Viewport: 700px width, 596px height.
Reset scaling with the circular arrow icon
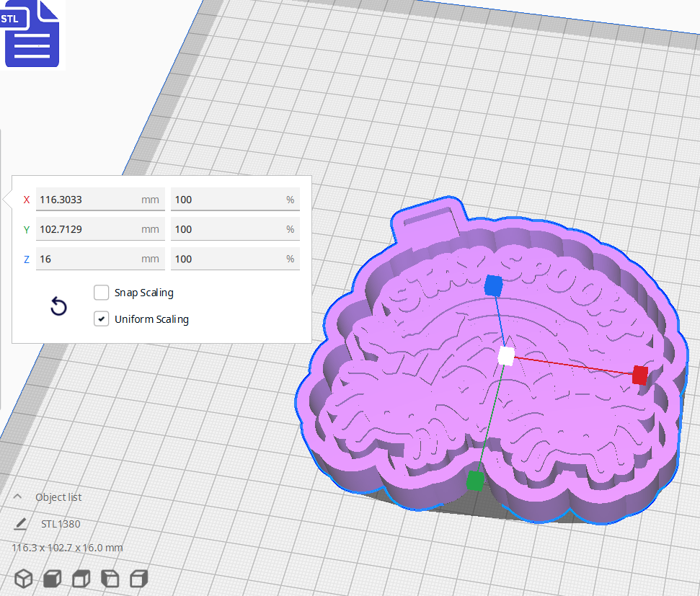pos(58,307)
